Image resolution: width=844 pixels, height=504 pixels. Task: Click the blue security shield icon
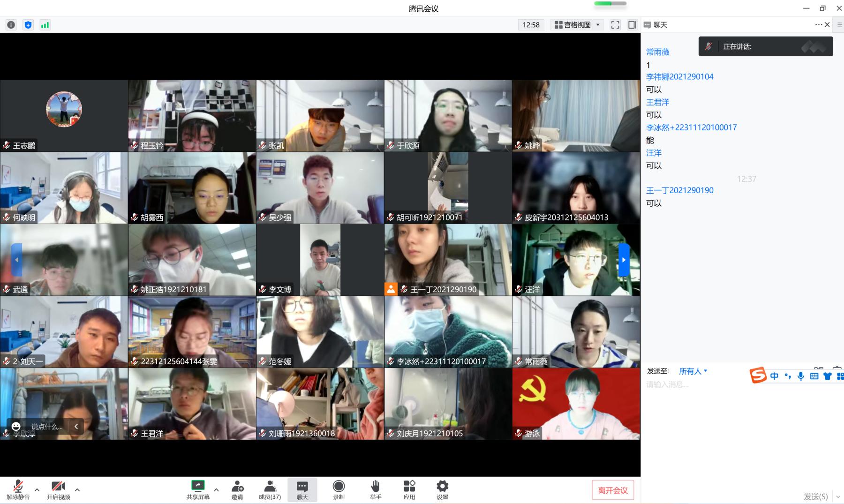click(x=28, y=25)
